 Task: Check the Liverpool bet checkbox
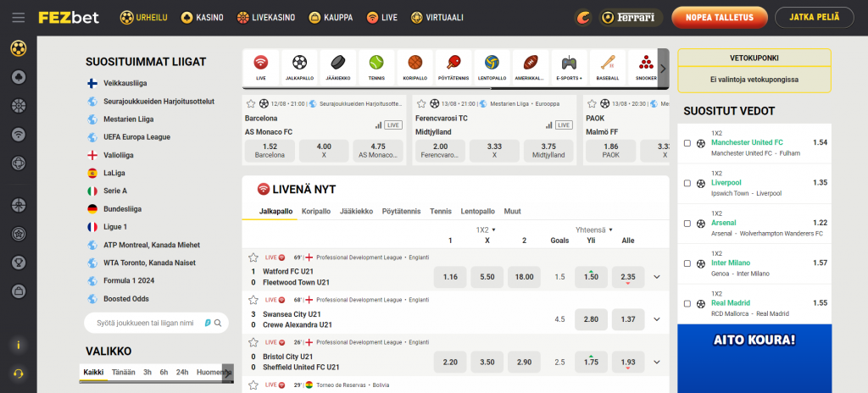click(x=687, y=183)
